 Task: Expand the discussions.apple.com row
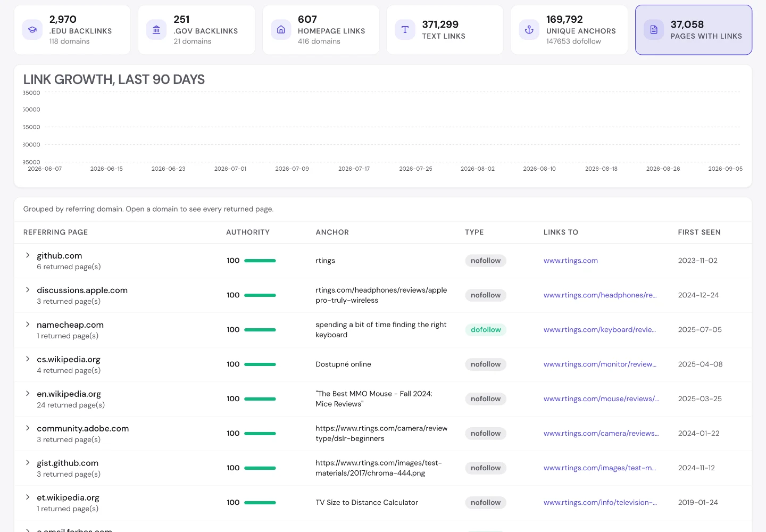pyautogui.click(x=28, y=290)
